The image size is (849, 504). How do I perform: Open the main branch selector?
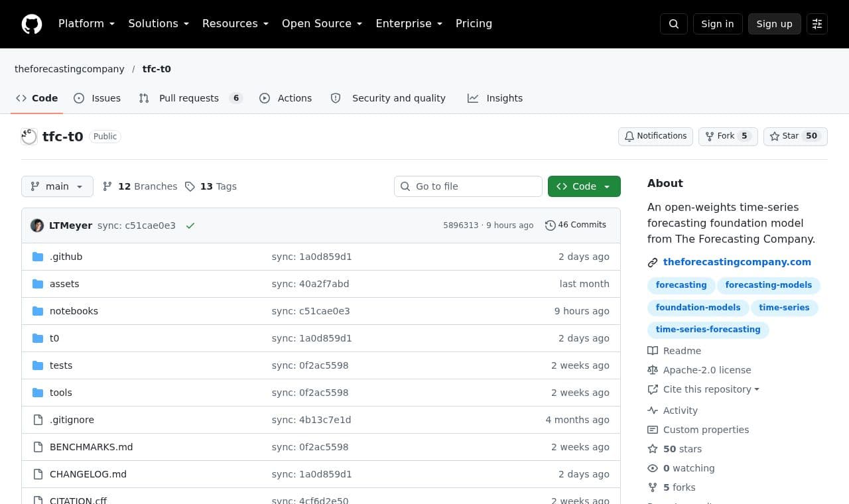[57, 186]
